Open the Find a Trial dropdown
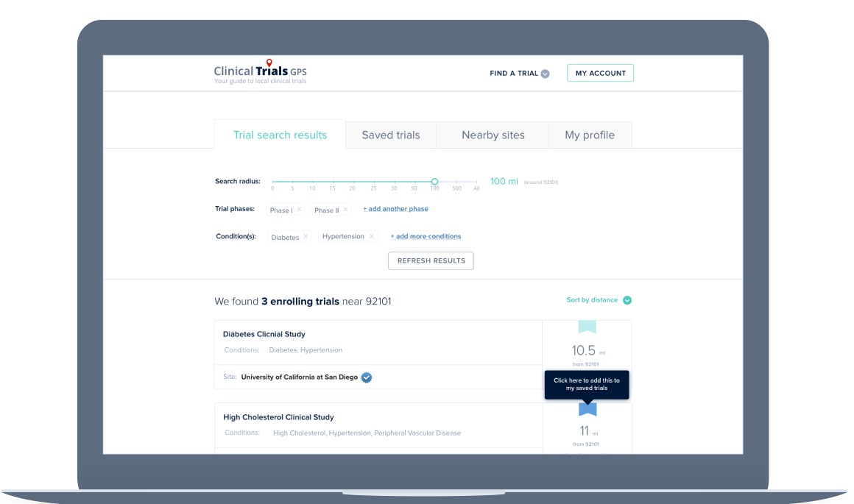 coord(520,74)
